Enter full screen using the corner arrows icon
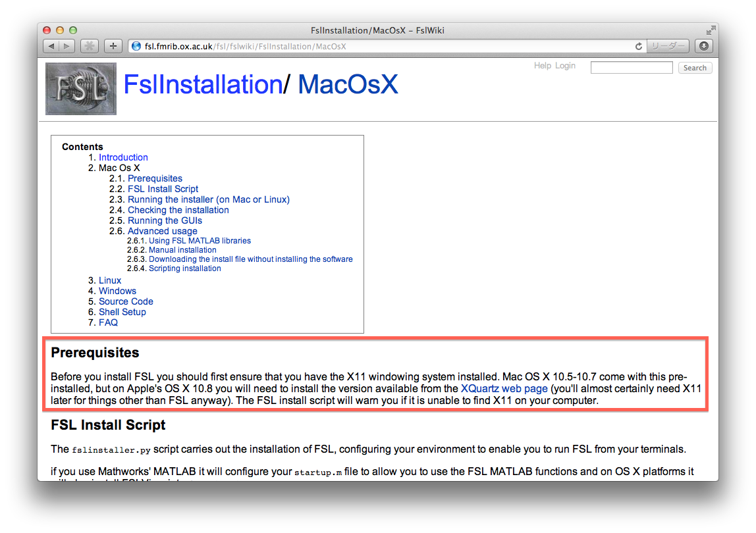The width and height of the screenshot is (756, 533). tap(711, 30)
